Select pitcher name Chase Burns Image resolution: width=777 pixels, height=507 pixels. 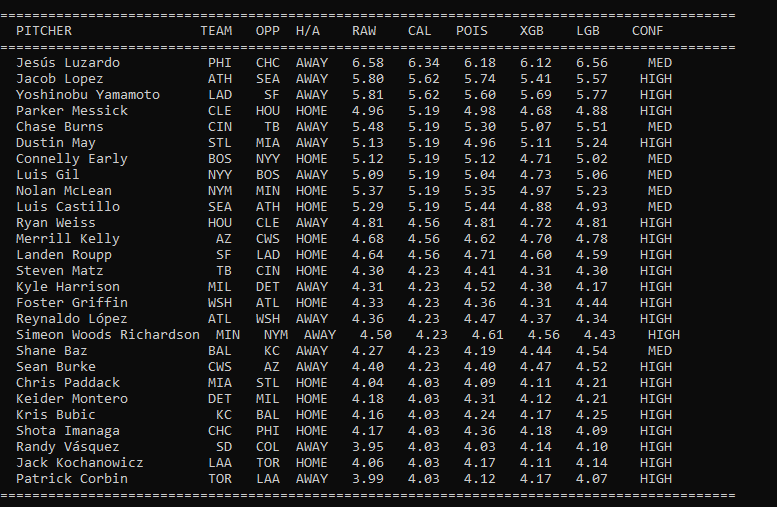click(60, 127)
